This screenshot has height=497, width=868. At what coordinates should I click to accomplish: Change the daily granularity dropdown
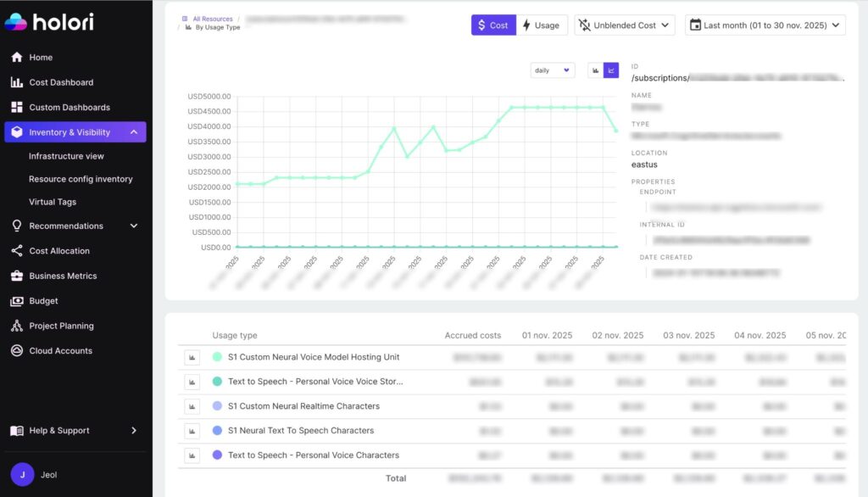[x=552, y=70]
